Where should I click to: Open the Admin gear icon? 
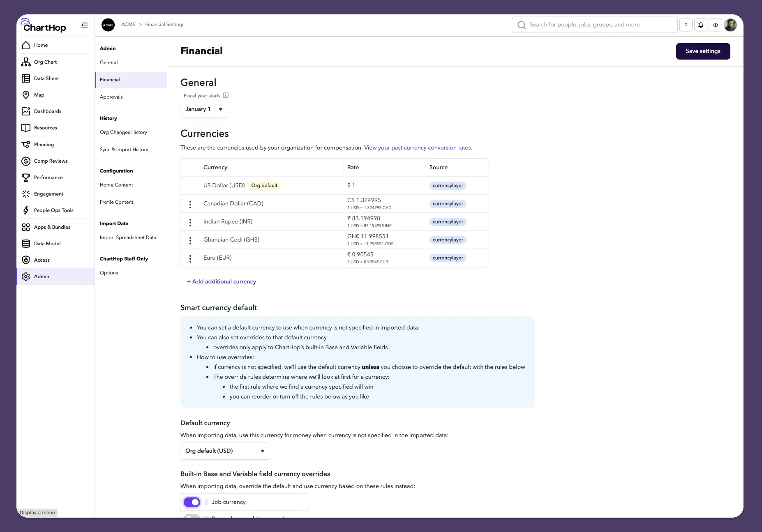(x=26, y=276)
